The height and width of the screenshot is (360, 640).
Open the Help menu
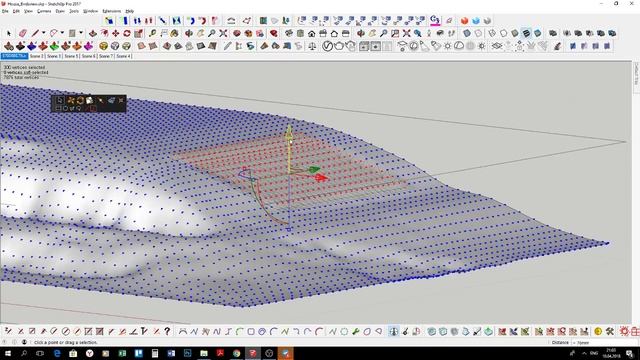pos(129,11)
